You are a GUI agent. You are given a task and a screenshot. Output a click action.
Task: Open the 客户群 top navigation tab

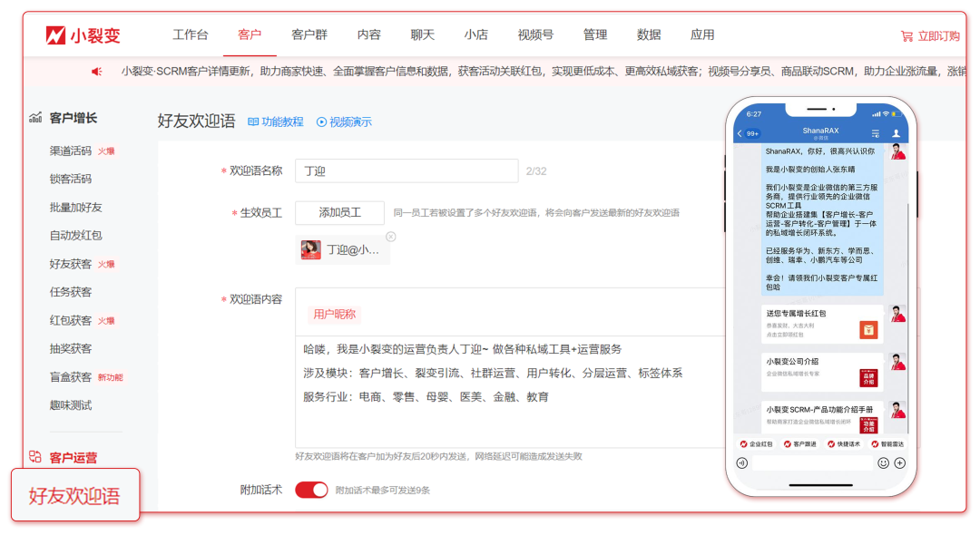pos(309,35)
